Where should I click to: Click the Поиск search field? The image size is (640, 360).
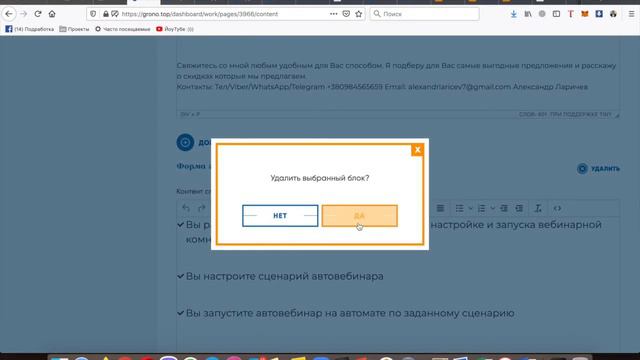point(424,14)
